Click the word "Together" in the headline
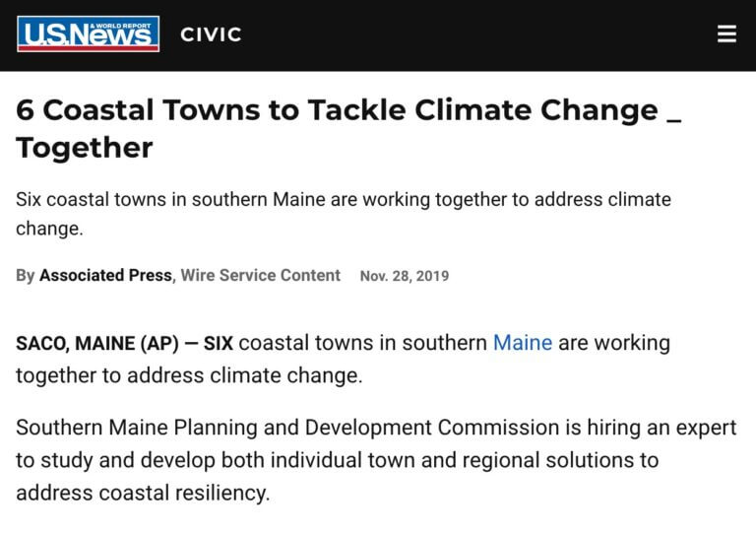This screenshot has width=756, height=534. click(85, 148)
